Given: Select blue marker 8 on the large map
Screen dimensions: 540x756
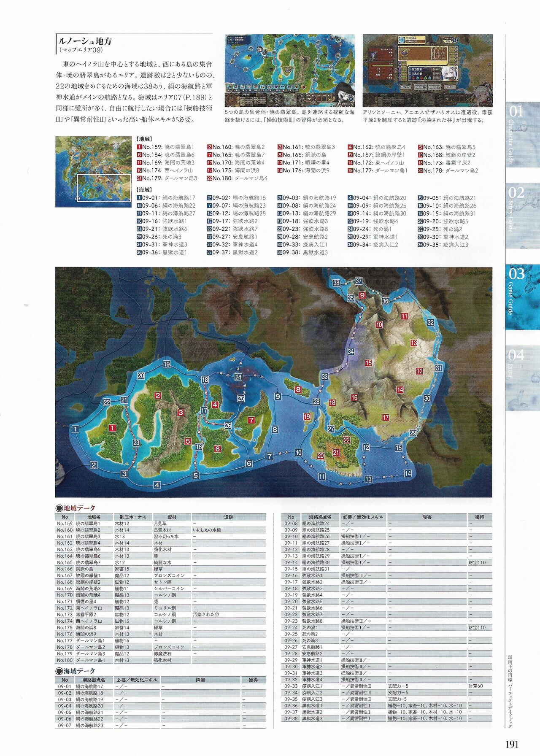Looking at the screenshot, I should coord(275,429).
